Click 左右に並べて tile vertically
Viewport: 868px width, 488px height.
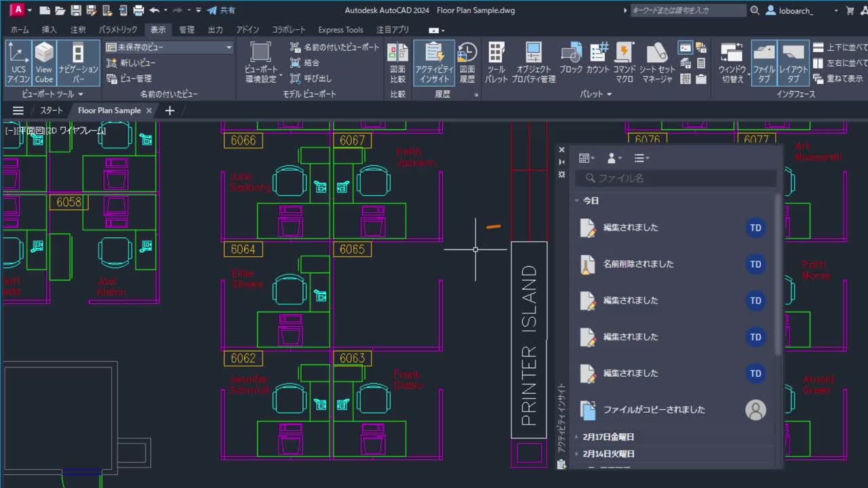[840, 63]
